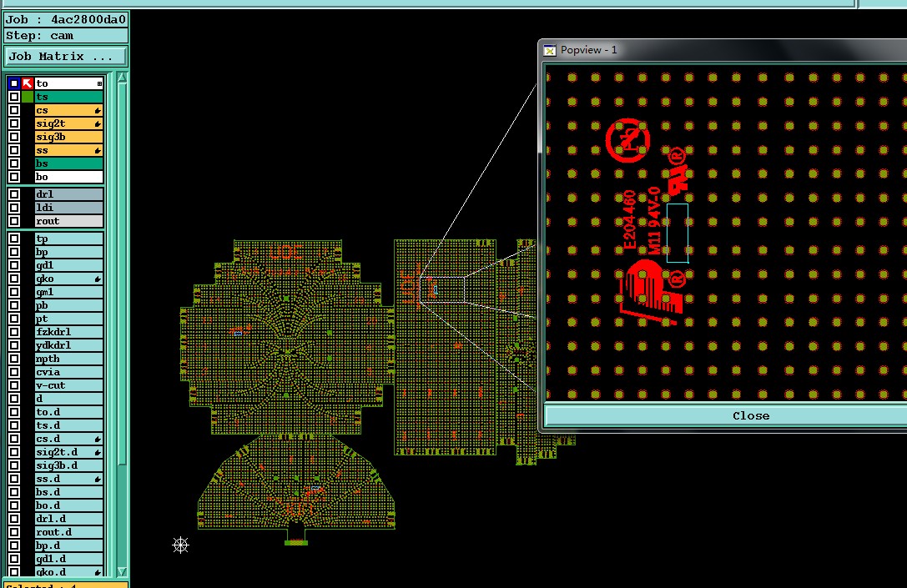Select the sig2t layer name

point(68,123)
